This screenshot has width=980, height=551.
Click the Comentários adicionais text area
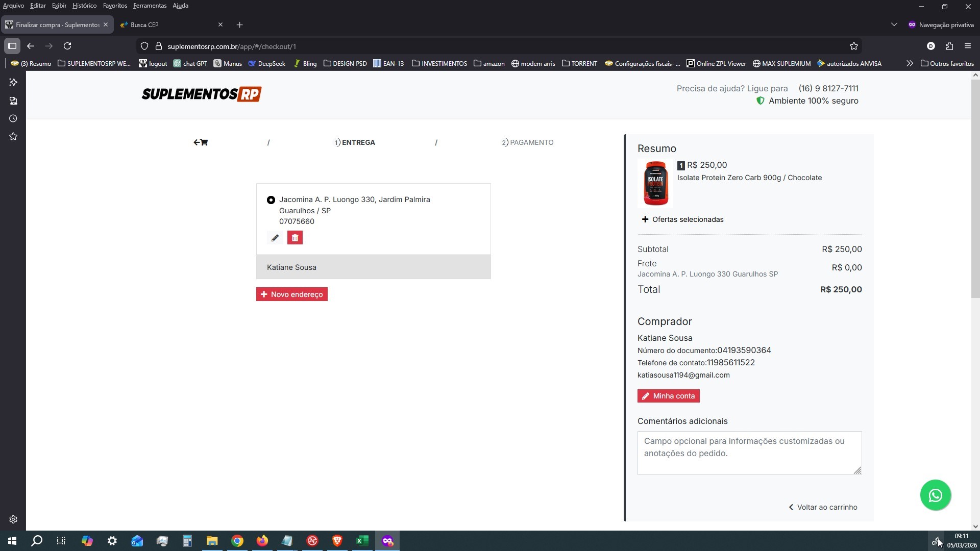click(x=749, y=453)
